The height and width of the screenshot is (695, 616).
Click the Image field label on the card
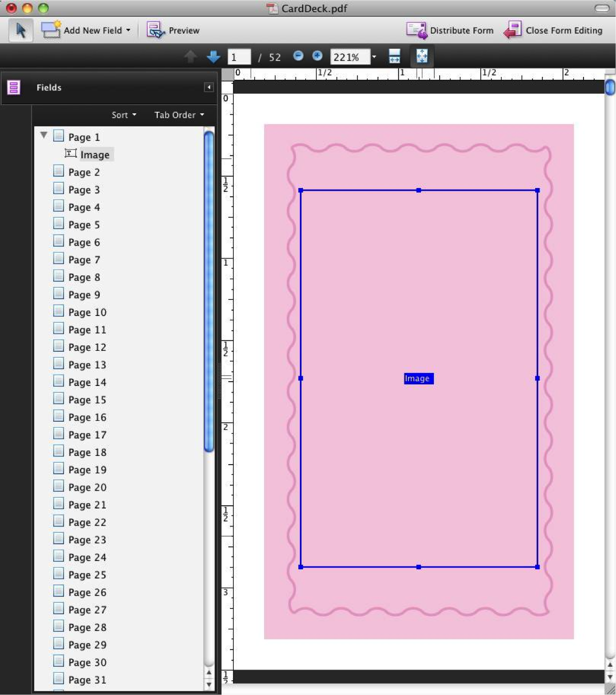tap(418, 378)
